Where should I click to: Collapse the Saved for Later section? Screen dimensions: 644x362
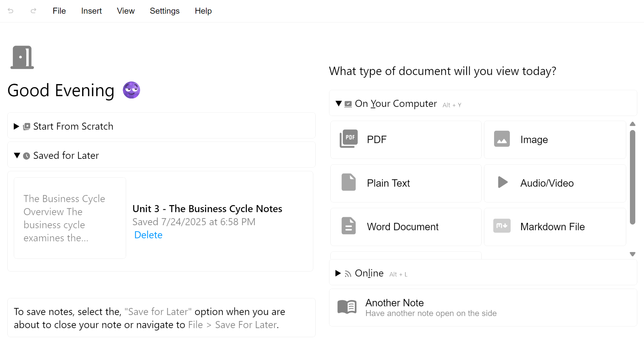point(17,156)
